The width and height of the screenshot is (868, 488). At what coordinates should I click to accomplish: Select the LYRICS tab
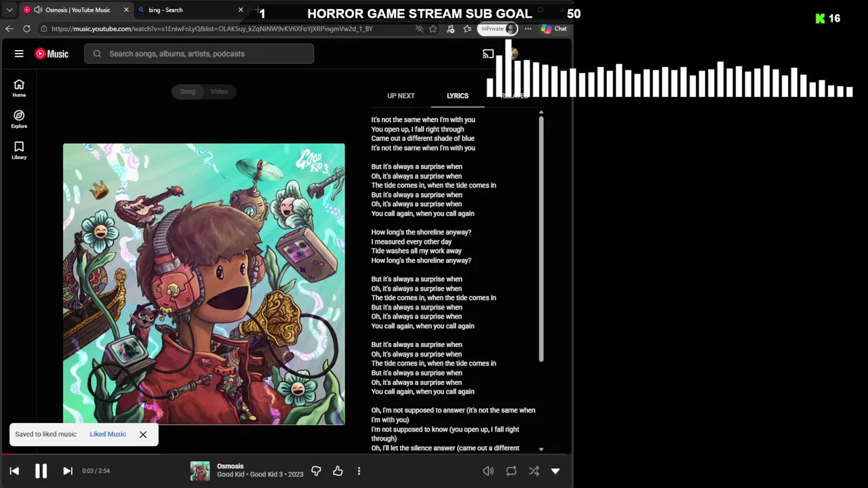458,96
